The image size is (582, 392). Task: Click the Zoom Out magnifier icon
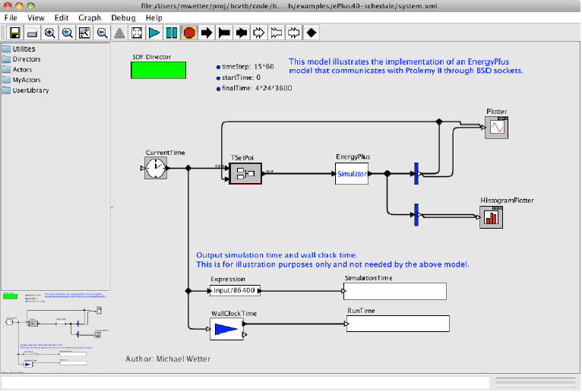(x=102, y=33)
